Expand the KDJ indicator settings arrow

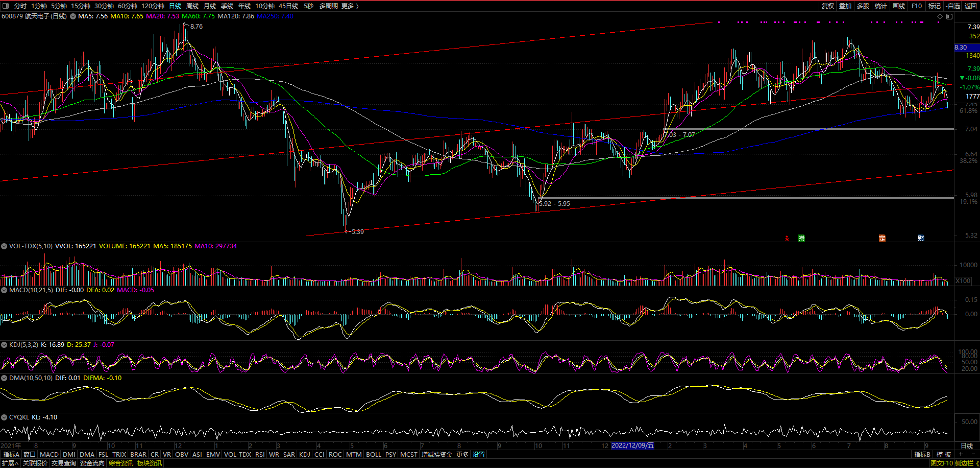4,345
